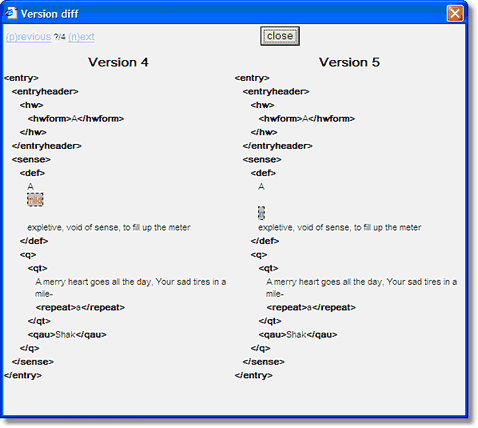Viewport: 478px width, 428px height.
Task: Go to the (p)revious difference
Action: [x=28, y=37]
